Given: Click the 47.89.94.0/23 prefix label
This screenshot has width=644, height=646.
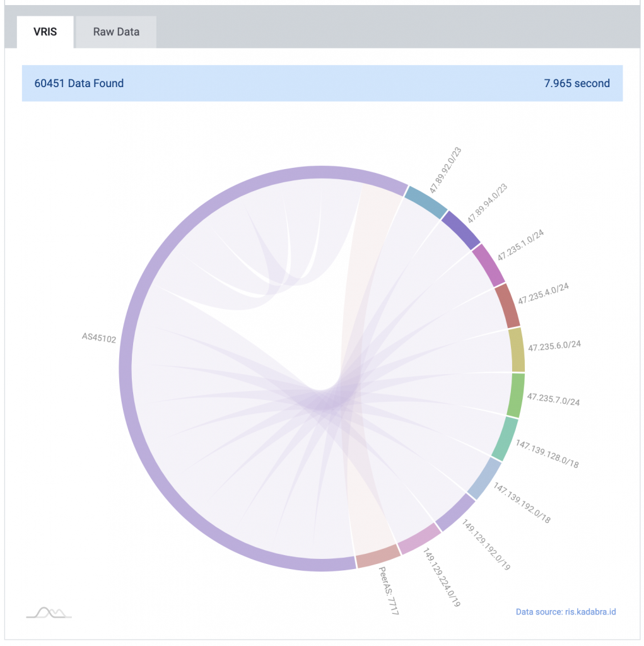Looking at the screenshot, I should tap(487, 203).
